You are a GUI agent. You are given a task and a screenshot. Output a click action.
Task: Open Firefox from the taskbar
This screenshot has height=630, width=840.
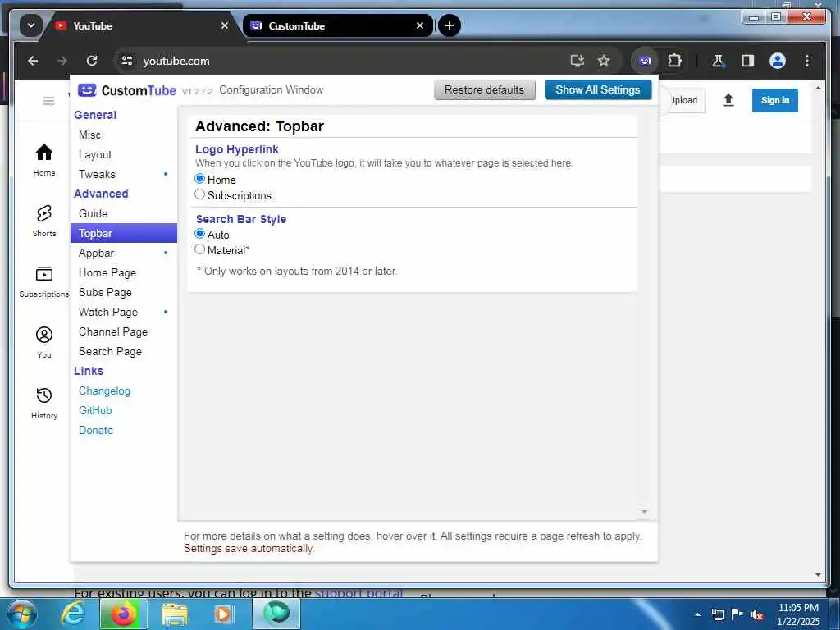pos(124,614)
